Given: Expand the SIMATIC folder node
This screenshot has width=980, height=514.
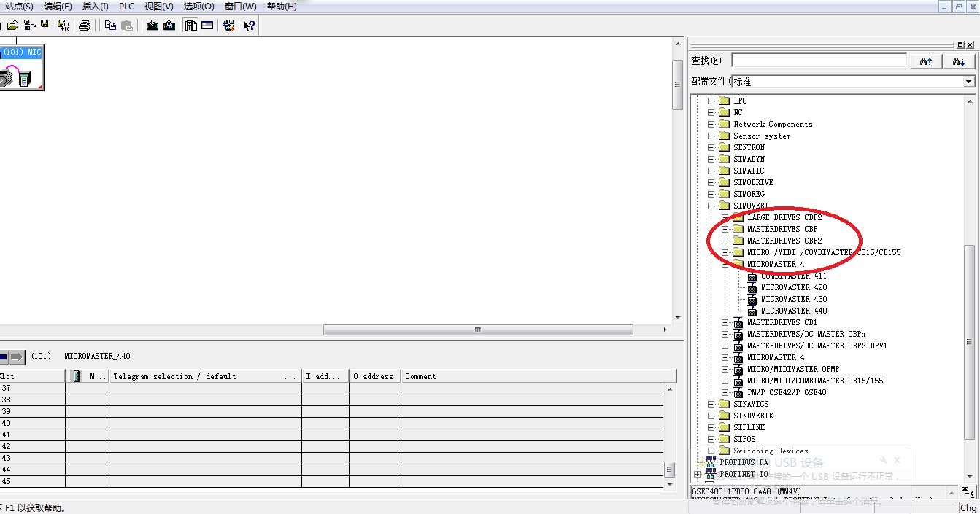Looking at the screenshot, I should pyautogui.click(x=711, y=171).
